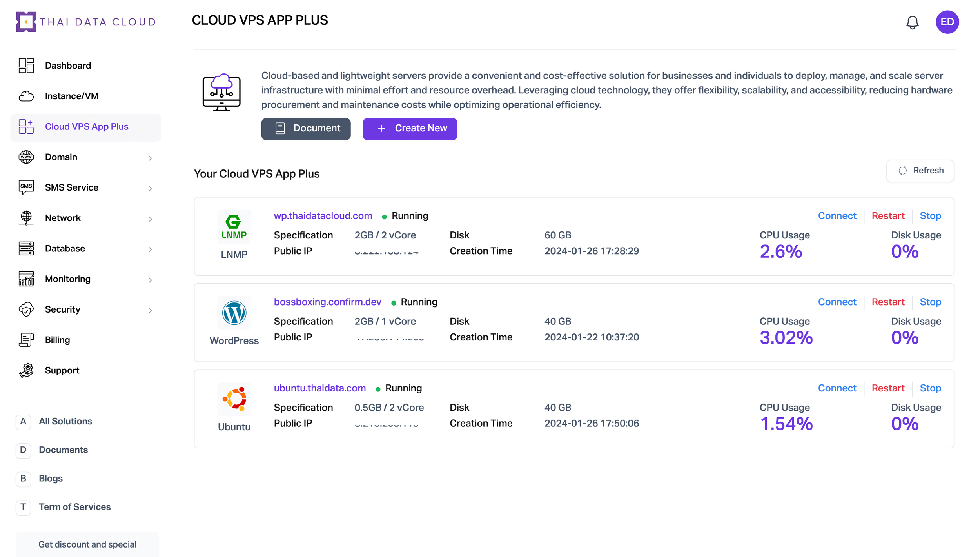Viewport: 980px width, 557px height.
Task: Open the bossboxing.confirm.dev hostname link
Action: pos(327,302)
